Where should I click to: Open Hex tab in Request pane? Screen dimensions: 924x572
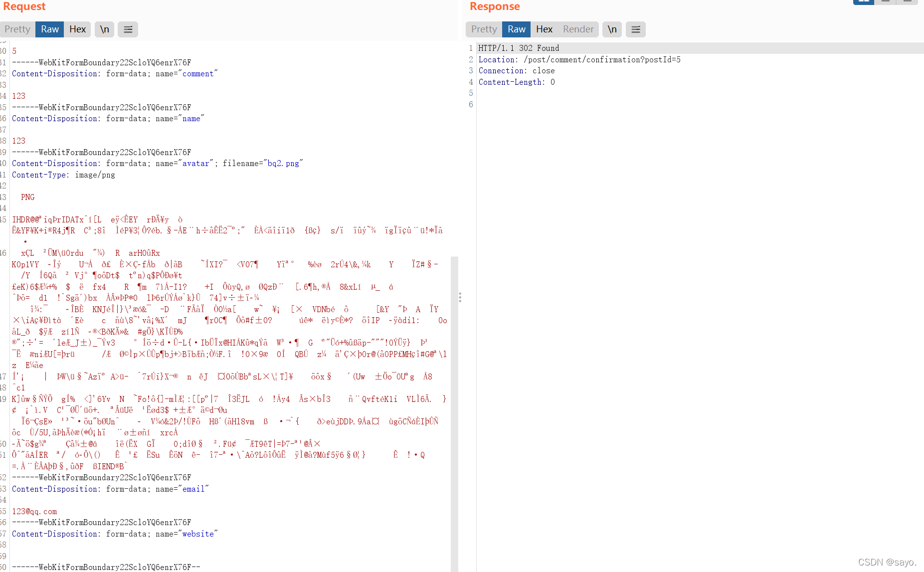tap(77, 29)
